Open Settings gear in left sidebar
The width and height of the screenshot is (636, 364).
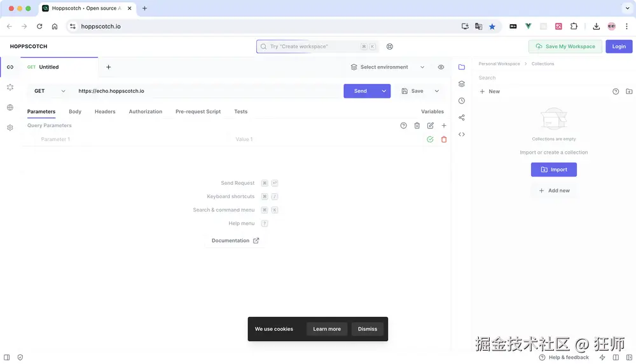(10, 128)
